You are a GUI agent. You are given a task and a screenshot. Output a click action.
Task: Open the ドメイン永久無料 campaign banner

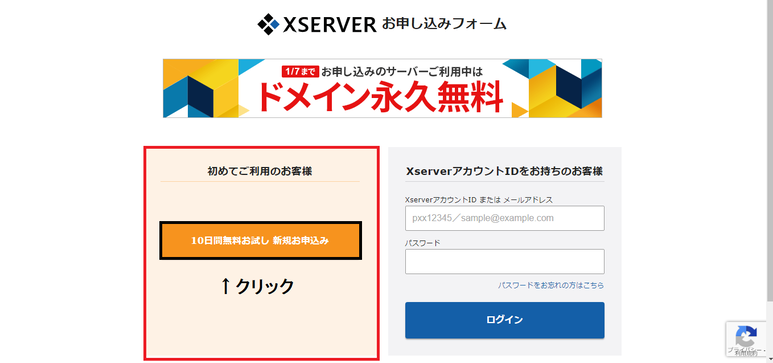pyautogui.click(x=382, y=88)
